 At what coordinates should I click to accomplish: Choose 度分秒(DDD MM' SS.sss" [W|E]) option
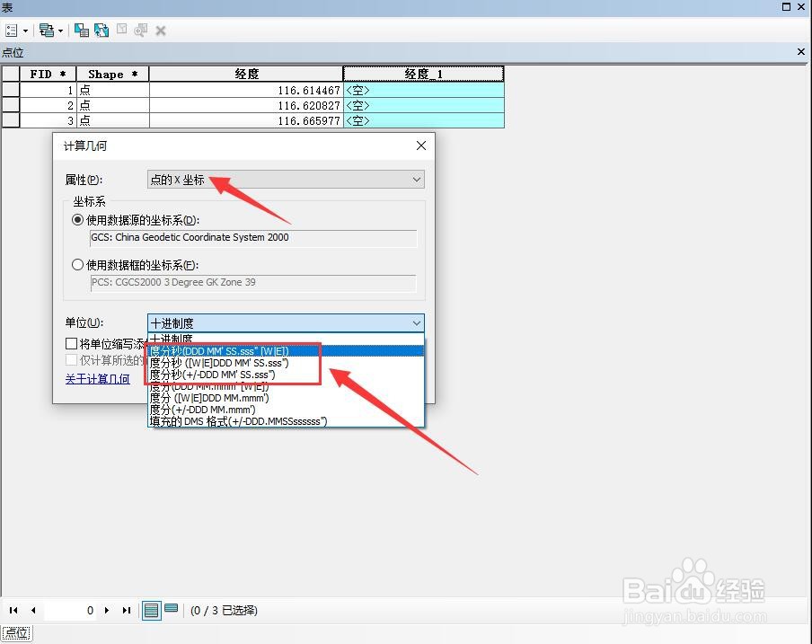pos(286,351)
